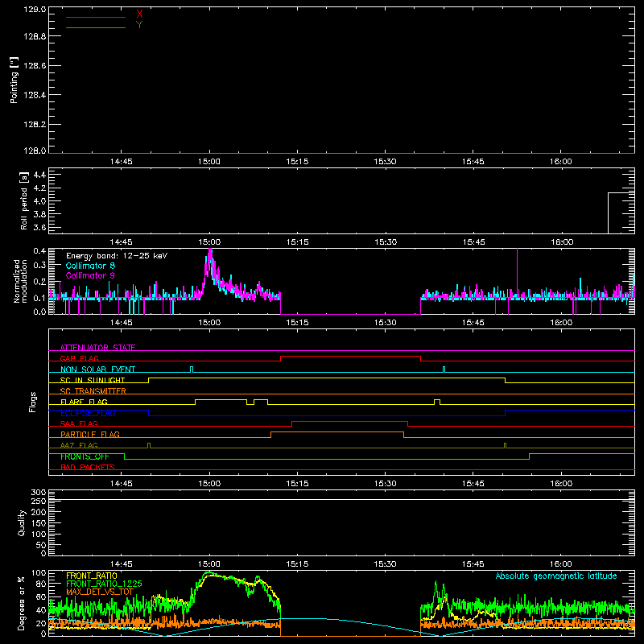Click the green FRONT_RATIO_1225 legend entry
Screen dimensions: 644x644
(105, 584)
